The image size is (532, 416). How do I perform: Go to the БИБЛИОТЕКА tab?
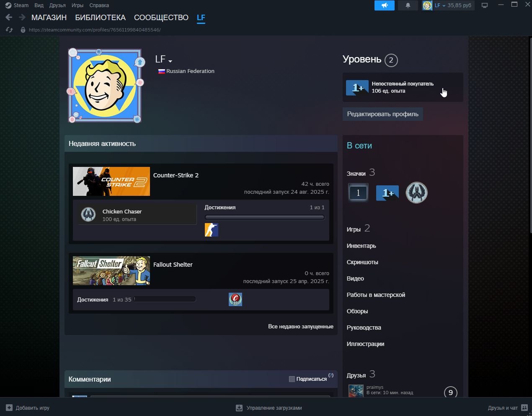[100, 18]
